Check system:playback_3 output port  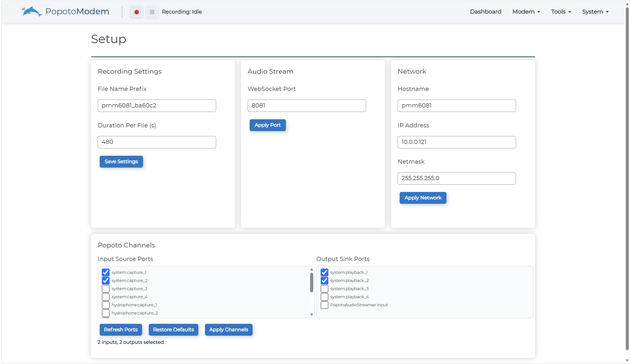[x=324, y=288]
